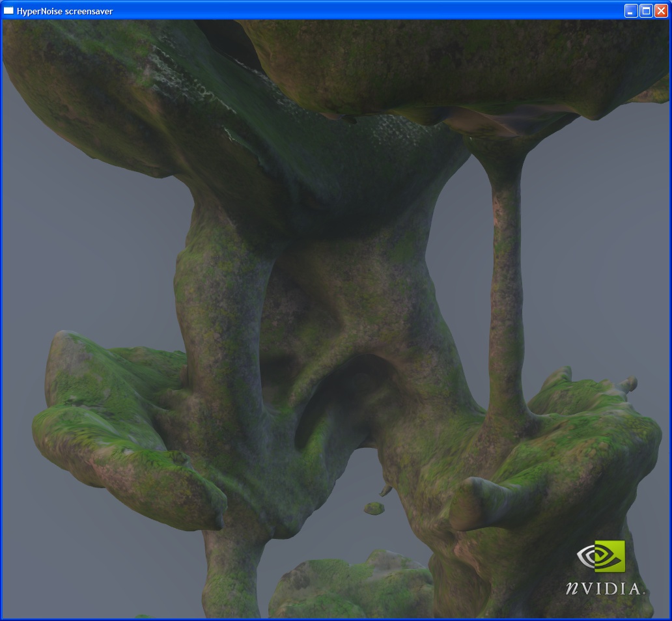Click the large overhanging rock at top left
The image size is (672, 621).
pyautogui.click(x=98, y=98)
